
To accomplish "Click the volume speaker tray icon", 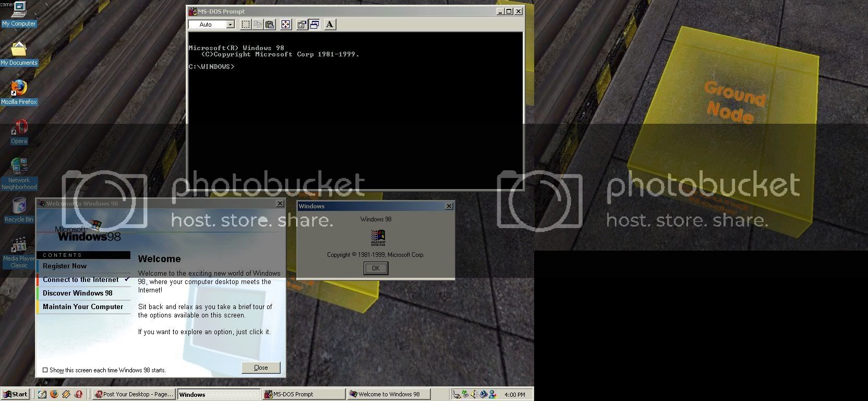I will [x=474, y=394].
